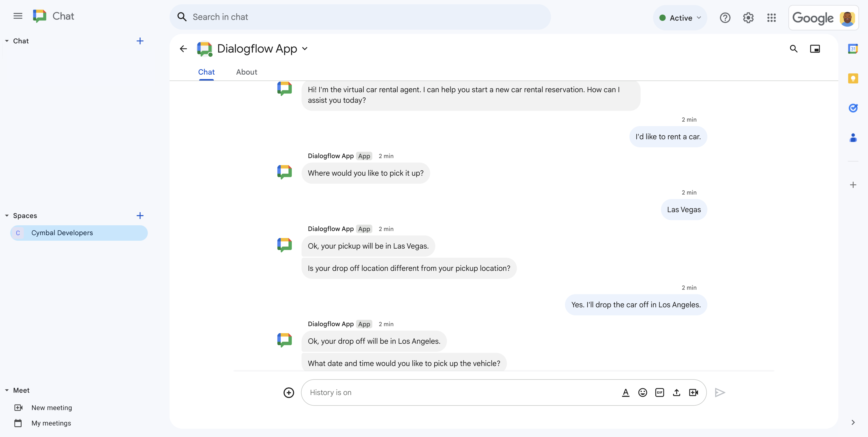Click the picture-in-picture view icon
The width and height of the screenshot is (868, 437).
tap(815, 49)
